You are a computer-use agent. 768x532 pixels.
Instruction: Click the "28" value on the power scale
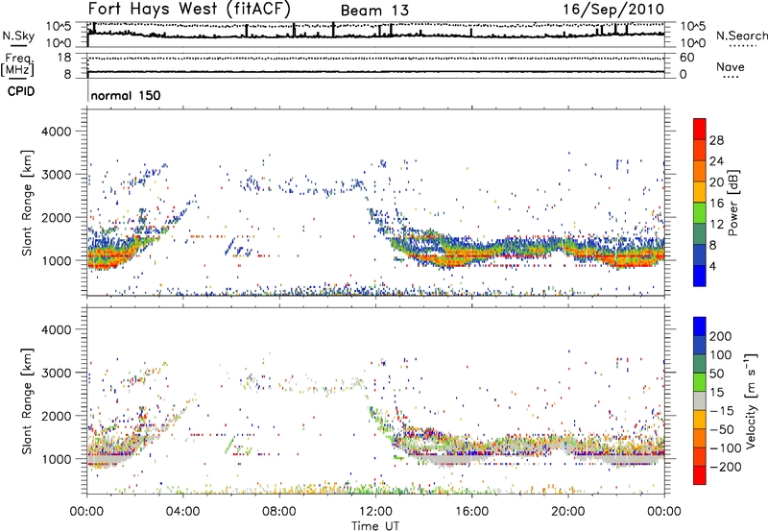point(716,140)
